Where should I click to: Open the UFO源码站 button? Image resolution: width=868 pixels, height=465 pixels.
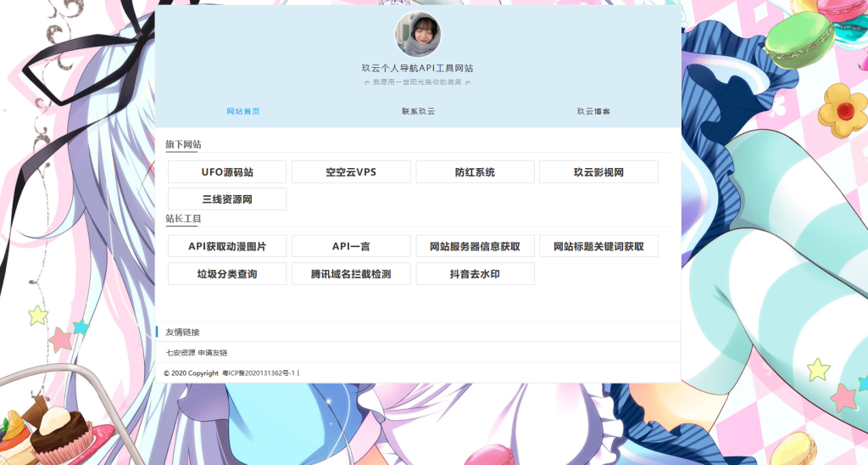(227, 171)
